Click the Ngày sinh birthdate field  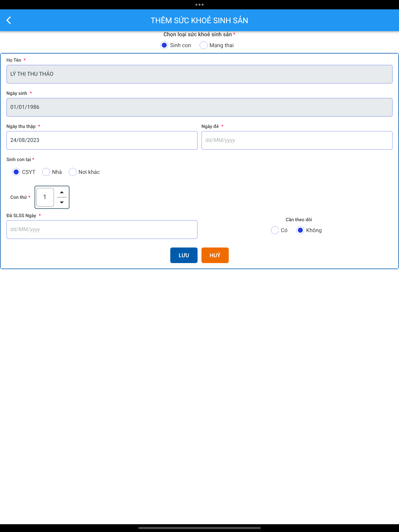[x=199, y=107]
